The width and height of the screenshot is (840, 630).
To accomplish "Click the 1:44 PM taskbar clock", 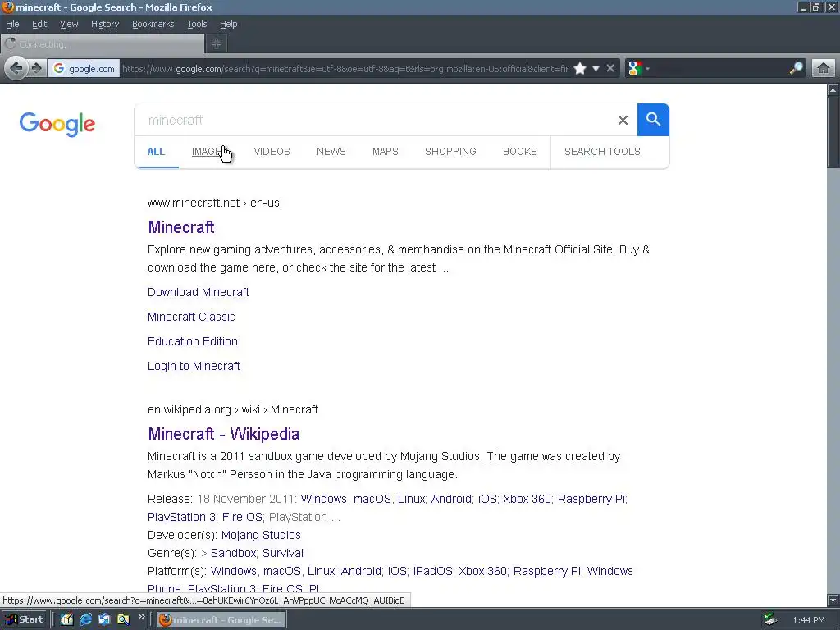I will coord(809,620).
